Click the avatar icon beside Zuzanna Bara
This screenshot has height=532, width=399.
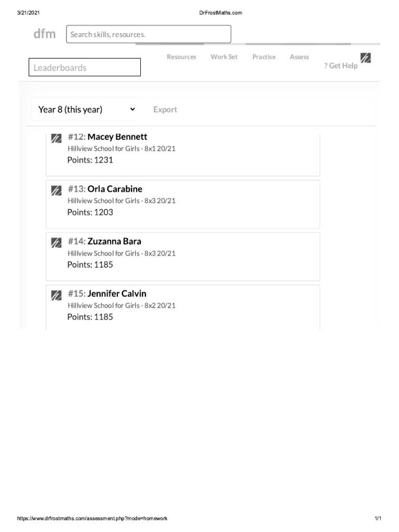pyautogui.click(x=56, y=243)
